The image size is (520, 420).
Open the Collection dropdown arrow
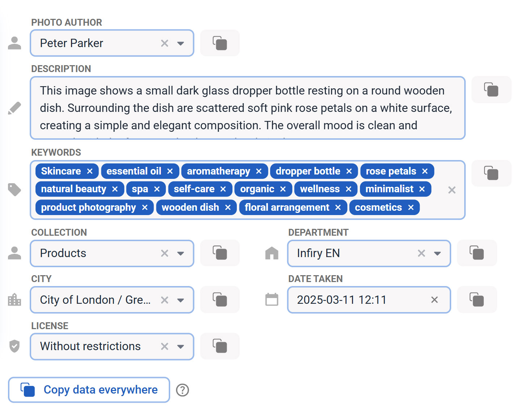pyautogui.click(x=180, y=253)
